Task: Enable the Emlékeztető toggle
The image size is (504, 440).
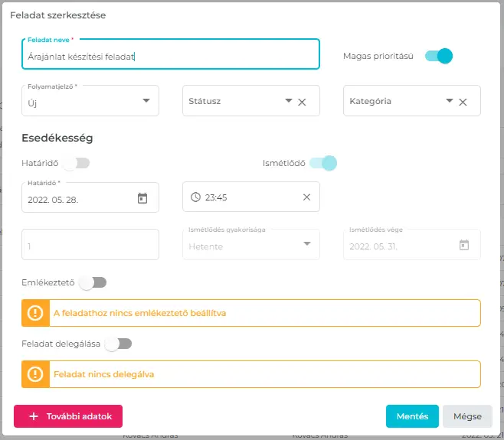Action: [x=93, y=282]
